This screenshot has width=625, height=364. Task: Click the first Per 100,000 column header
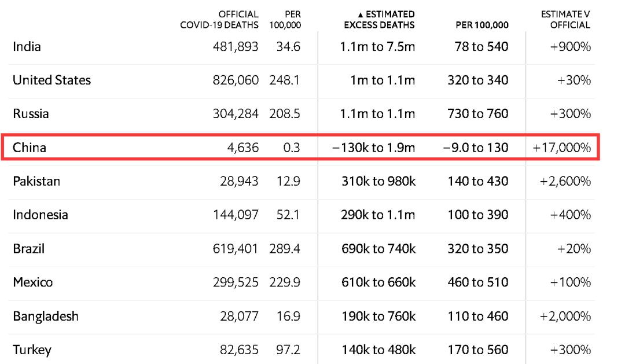[285, 20]
